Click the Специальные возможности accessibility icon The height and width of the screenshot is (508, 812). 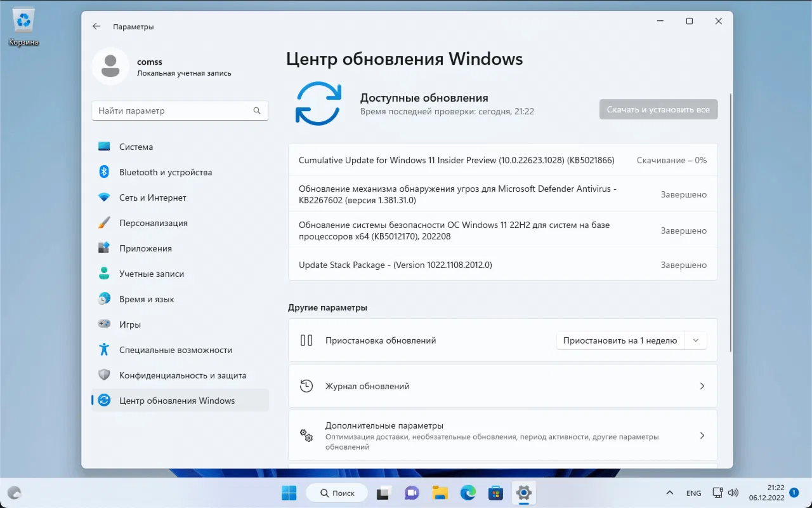(x=105, y=350)
